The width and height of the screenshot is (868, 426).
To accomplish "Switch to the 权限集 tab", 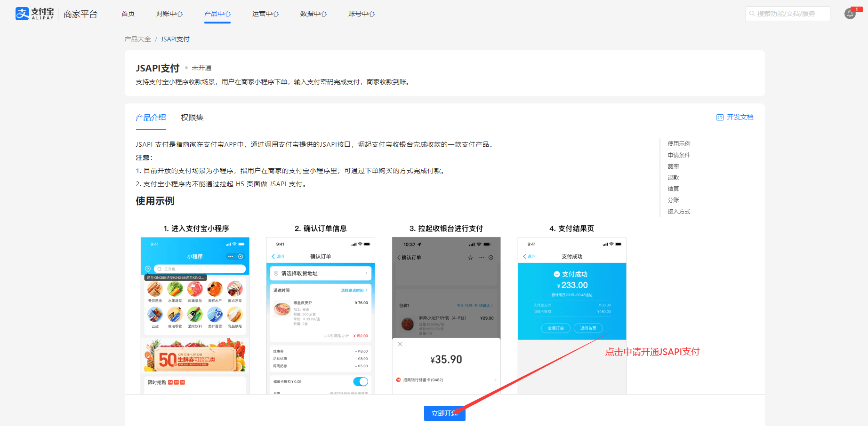I will (192, 118).
